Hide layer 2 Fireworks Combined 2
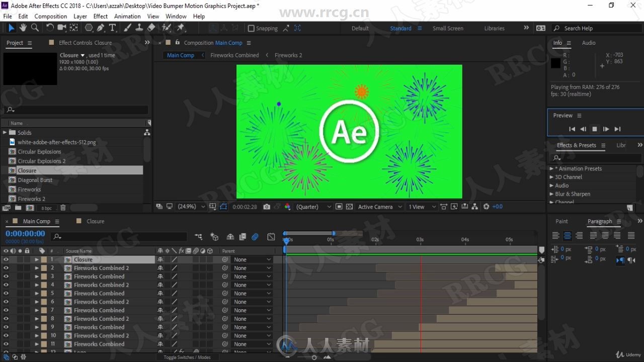Image resolution: width=644 pixels, height=362 pixels. [6, 268]
